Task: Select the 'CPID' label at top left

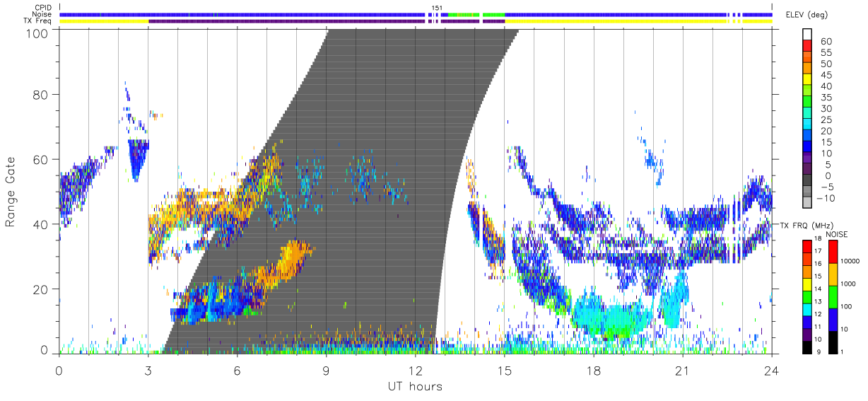Action: coord(42,8)
